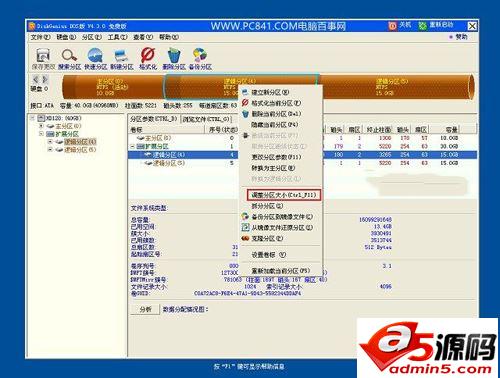Open the 分区(P) menu

tap(92, 37)
